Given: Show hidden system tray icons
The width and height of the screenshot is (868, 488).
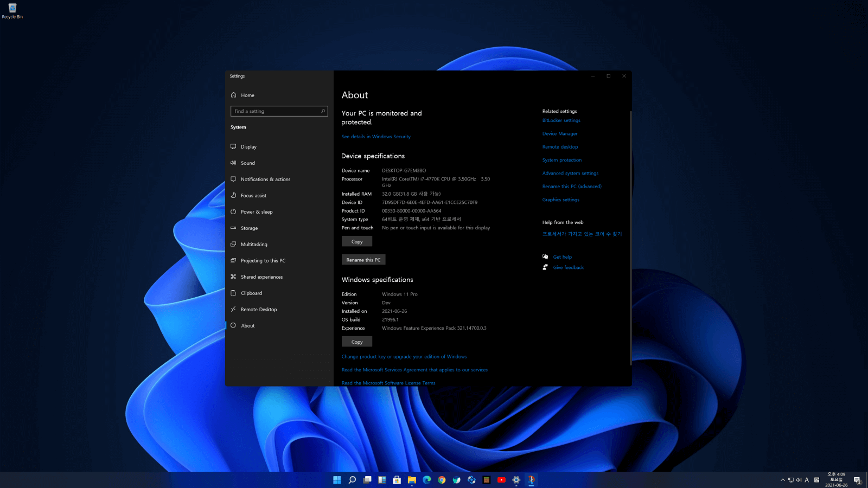Looking at the screenshot, I should tap(783, 480).
